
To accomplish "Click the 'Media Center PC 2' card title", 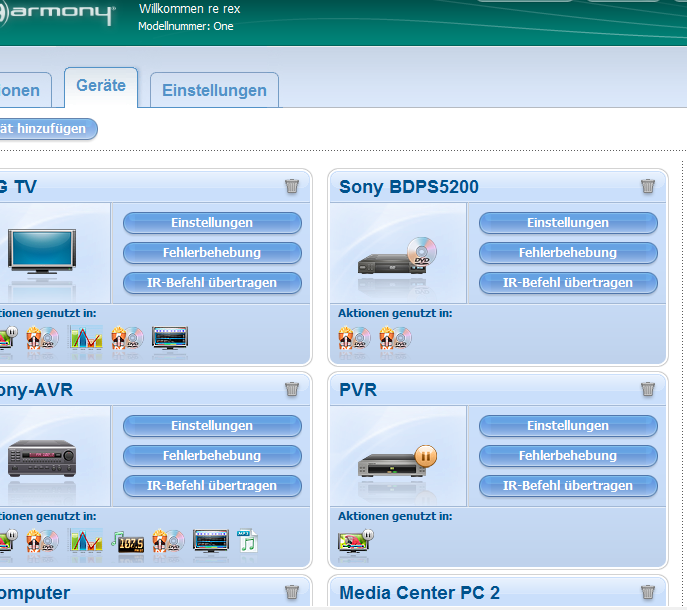I will [x=420, y=593].
